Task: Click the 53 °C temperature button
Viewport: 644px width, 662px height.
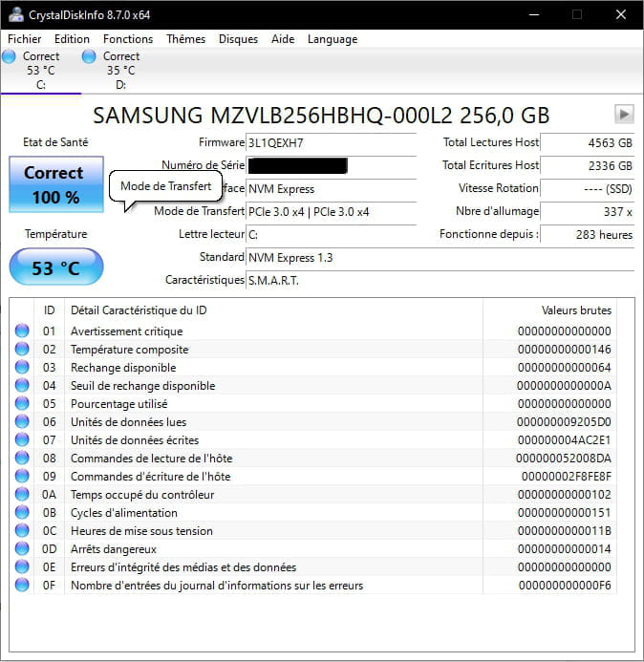Action: pyautogui.click(x=56, y=267)
